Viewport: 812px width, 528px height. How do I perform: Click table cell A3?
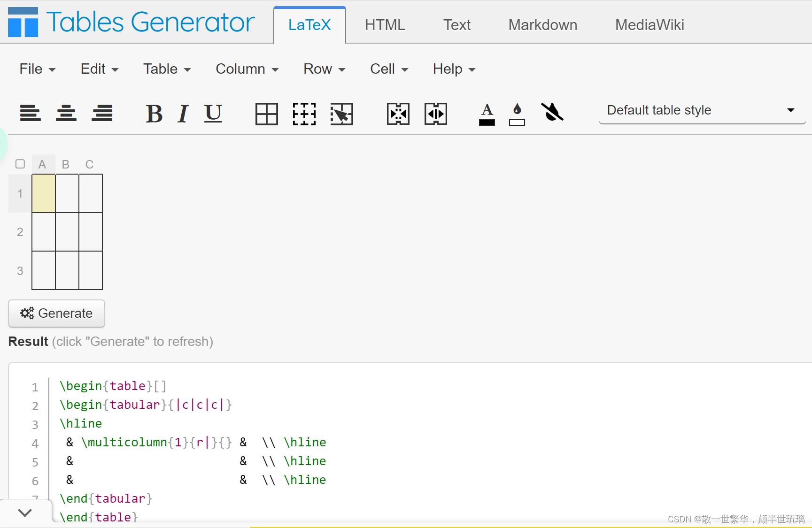pos(44,270)
